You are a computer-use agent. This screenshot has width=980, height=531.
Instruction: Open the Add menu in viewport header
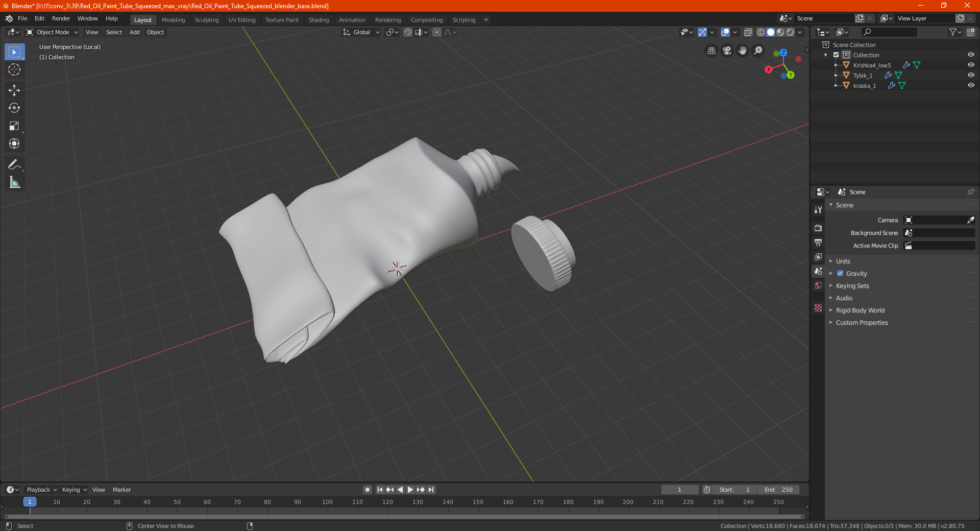(x=135, y=32)
